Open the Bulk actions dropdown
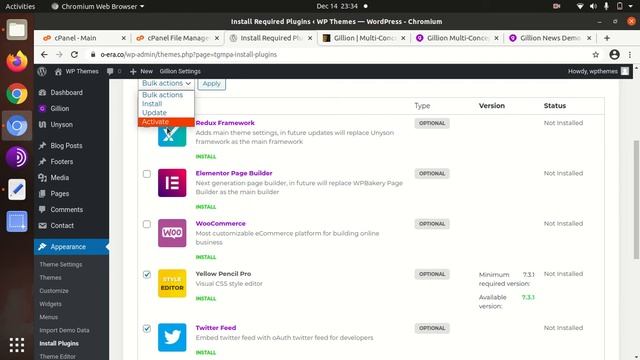 coord(166,83)
